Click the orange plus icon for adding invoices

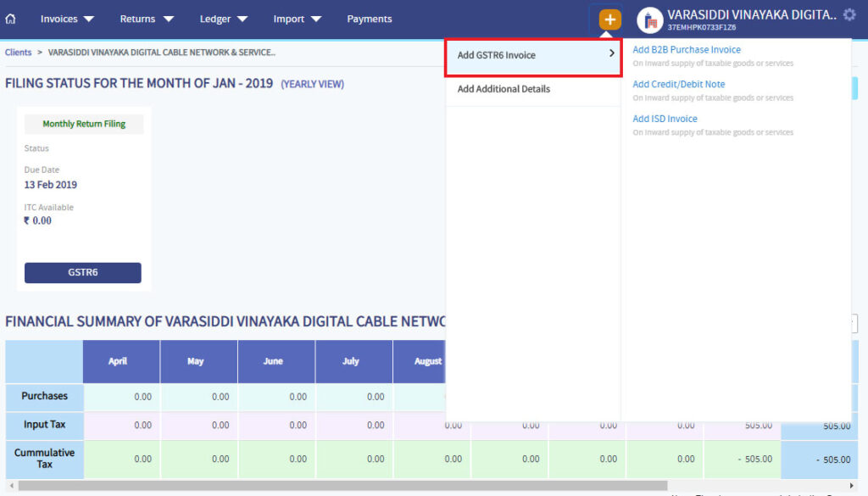tap(609, 18)
